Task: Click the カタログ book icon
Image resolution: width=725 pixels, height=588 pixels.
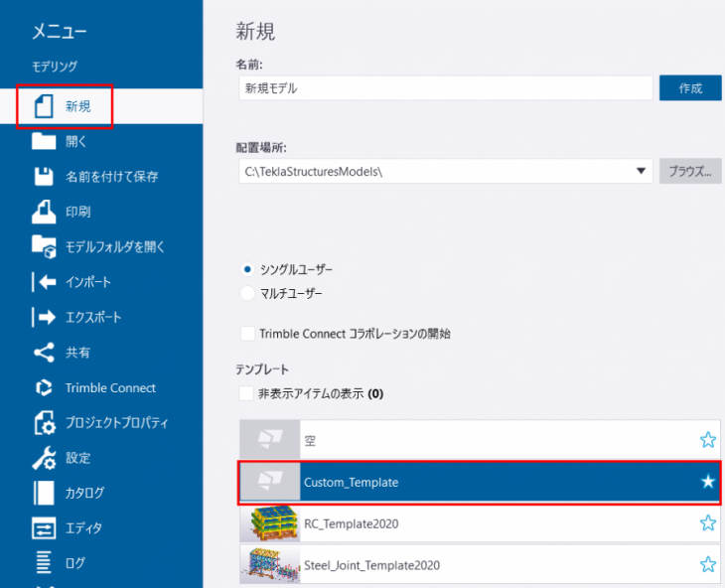Action: (44, 493)
